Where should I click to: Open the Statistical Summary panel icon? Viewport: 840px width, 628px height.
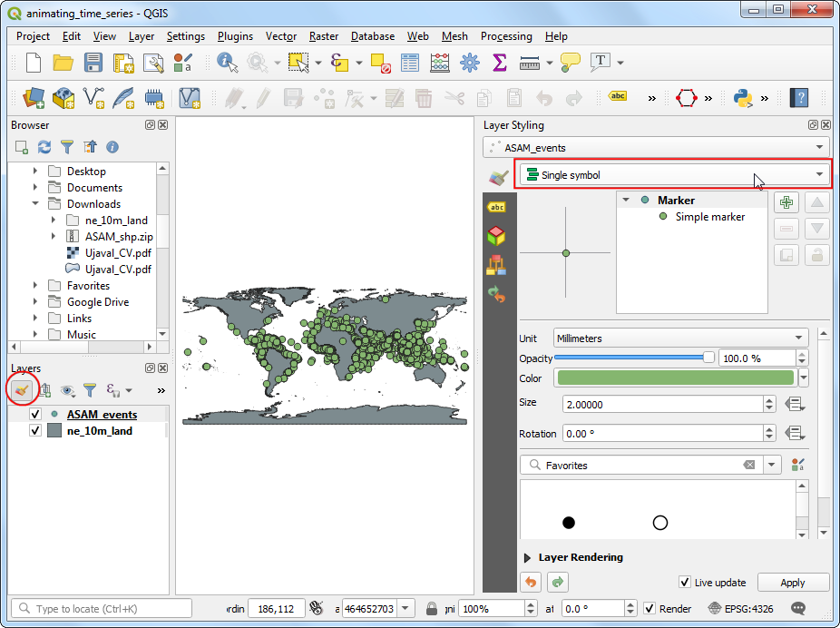pyautogui.click(x=500, y=63)
